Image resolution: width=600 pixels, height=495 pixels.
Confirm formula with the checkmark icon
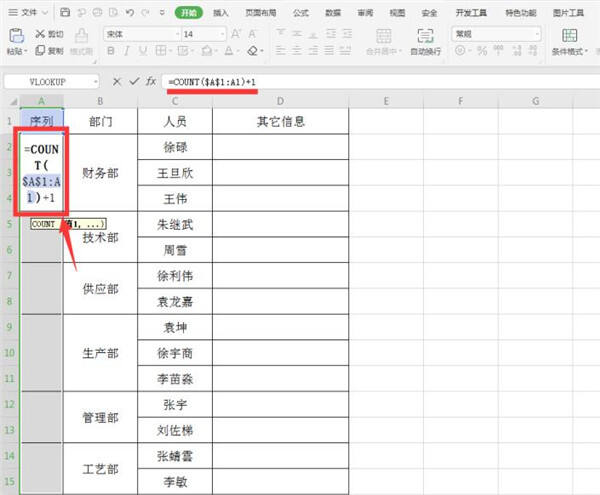pos(134,81)
